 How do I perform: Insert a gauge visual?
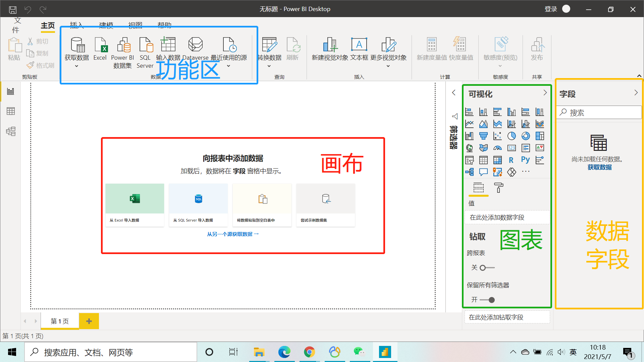tap(497, 148)
